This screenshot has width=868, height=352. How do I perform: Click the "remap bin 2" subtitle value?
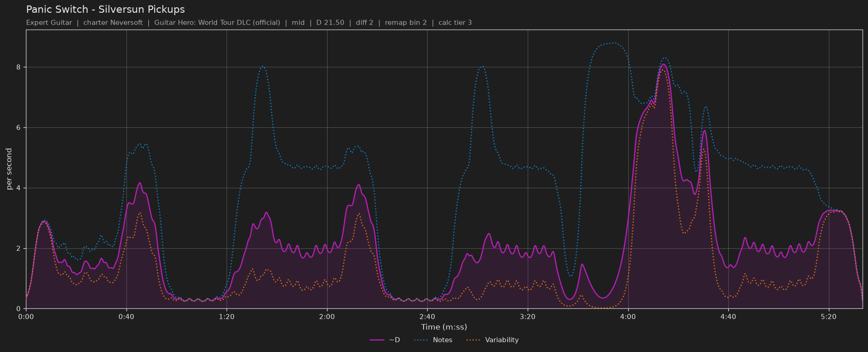406,23
